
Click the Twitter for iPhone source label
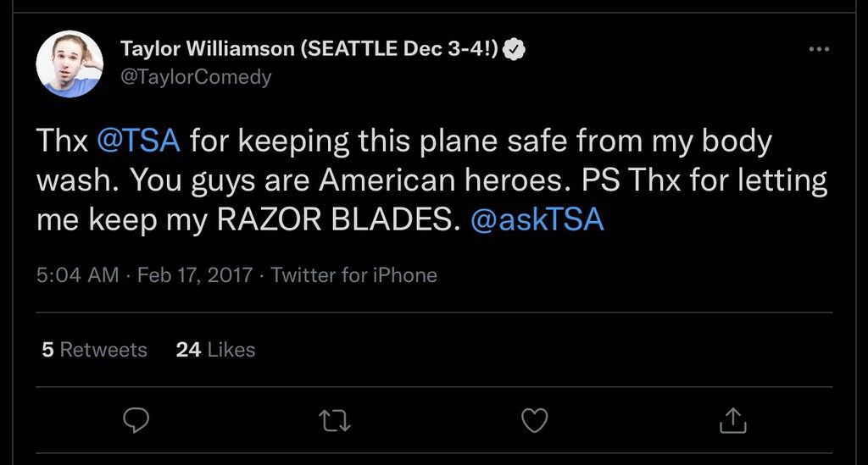pos(353,274)
